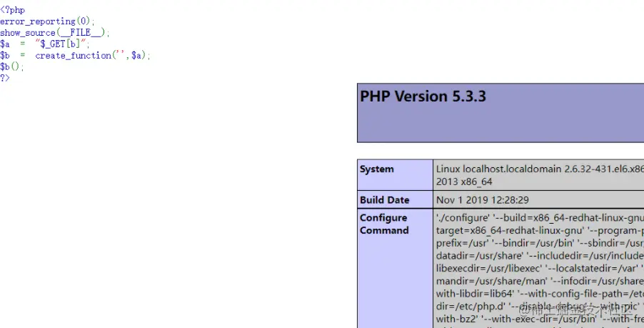The width and height of the screenshot is (644, 328).
Task: Click the '$a = "$_GET[b]";' line
Action: (x=45, y=44)
